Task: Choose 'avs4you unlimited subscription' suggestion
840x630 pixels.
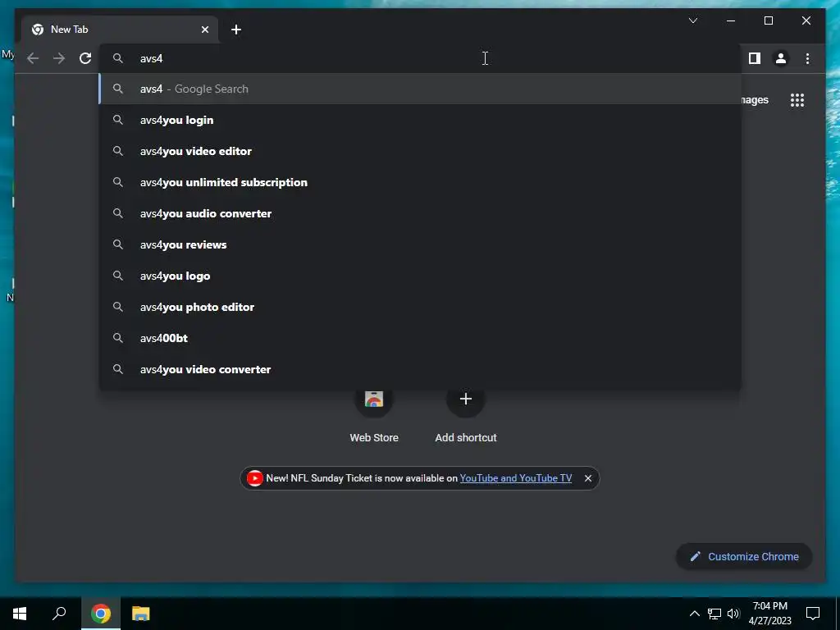Action: pos(421,182)
